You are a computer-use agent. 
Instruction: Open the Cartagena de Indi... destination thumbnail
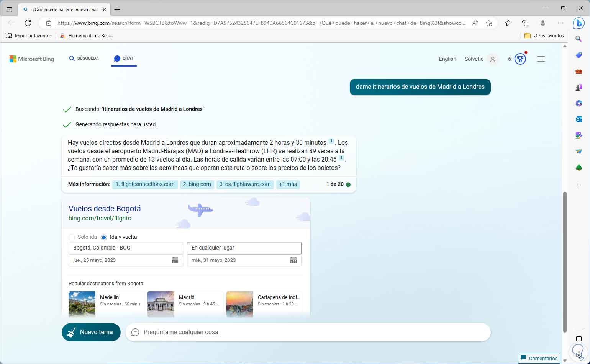(x=240, y=304)
